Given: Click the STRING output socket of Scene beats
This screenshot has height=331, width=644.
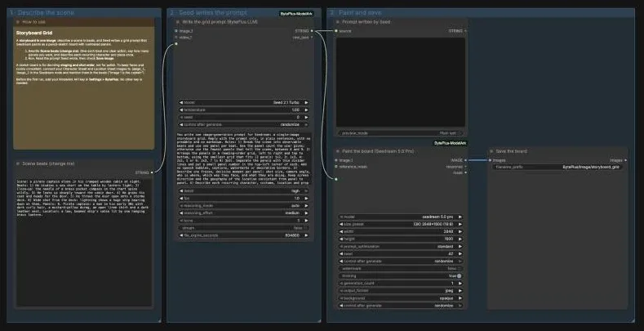Looking at the screenshot, I should (x=152, y=172).
